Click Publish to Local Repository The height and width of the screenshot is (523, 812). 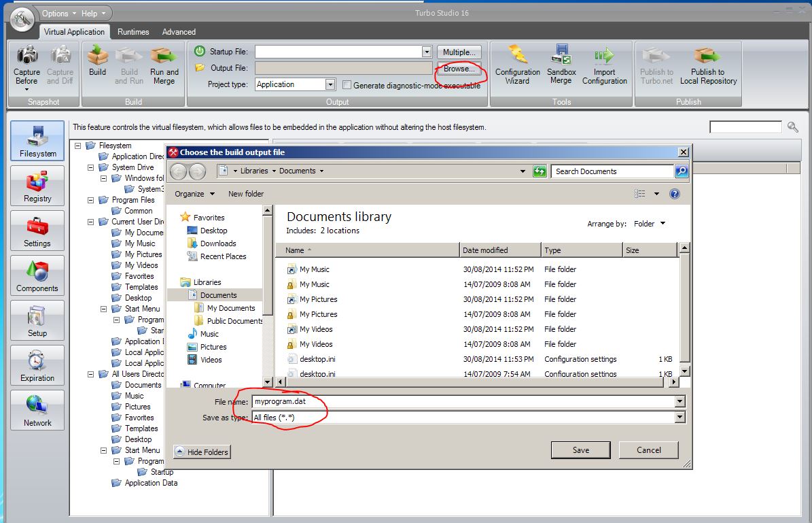(708, 65)
